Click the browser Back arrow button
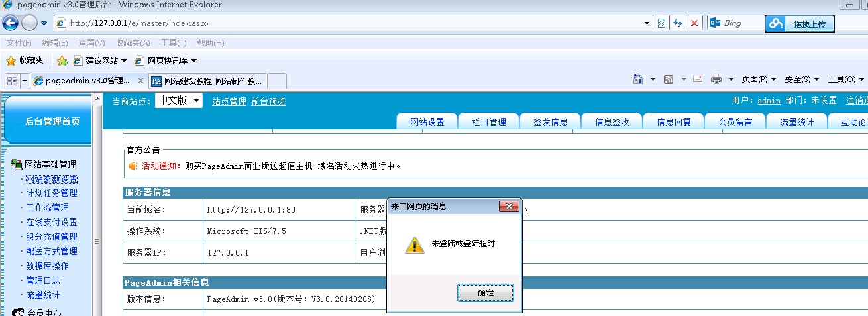This screenshot has width=868, height=316. click(11, 23)
